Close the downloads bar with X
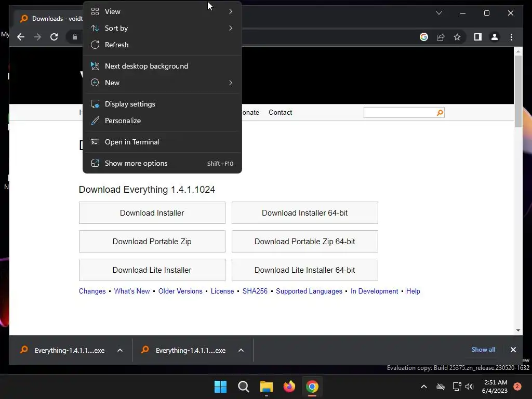Image resolution: width=532 pixels, height=399 pixels. pyautogui.click(x=513, y=350)
